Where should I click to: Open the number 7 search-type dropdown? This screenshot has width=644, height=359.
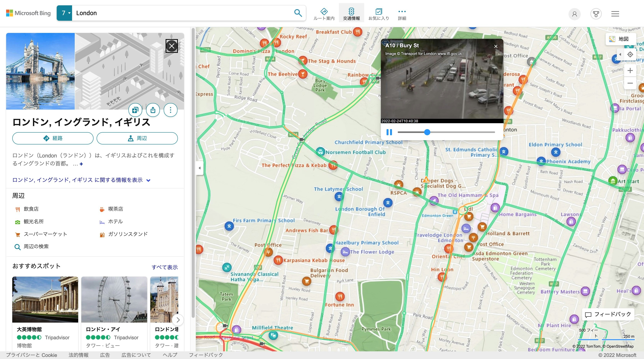pyautogui.click(x=64, y=13)
